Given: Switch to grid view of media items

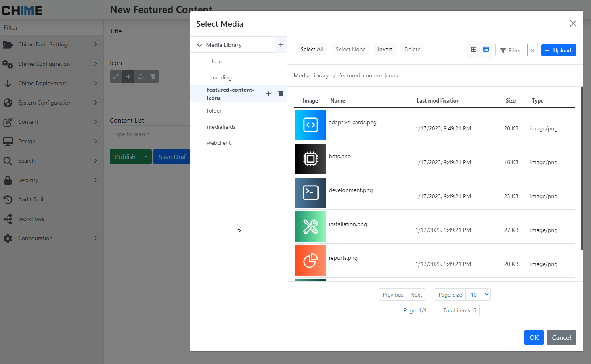Looking at the screenshot, I should (x=474, y=49).
